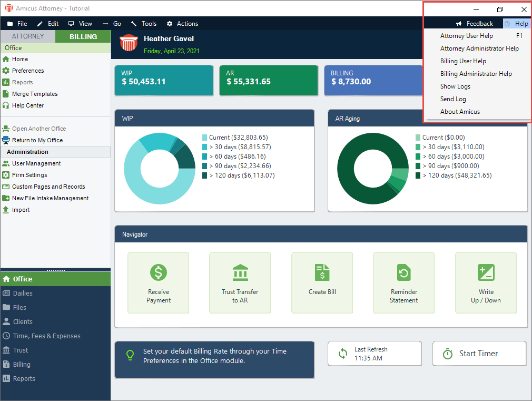Start the timer

click(x=479, y=354)
